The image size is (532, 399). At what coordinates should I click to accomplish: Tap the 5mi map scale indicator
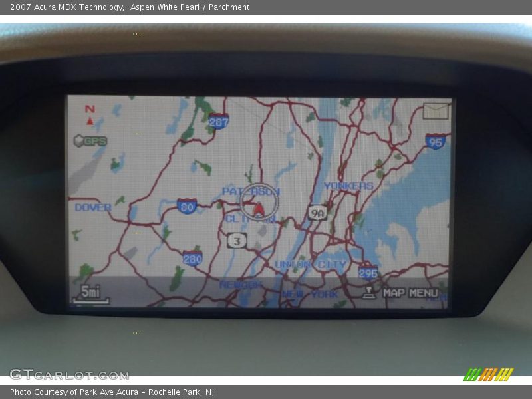point(90,294)
